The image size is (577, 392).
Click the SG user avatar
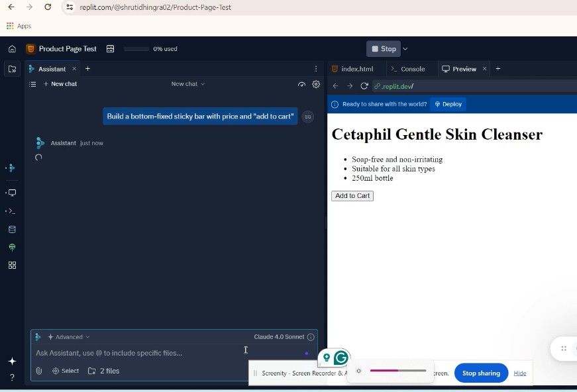click(x=307, y=117)
